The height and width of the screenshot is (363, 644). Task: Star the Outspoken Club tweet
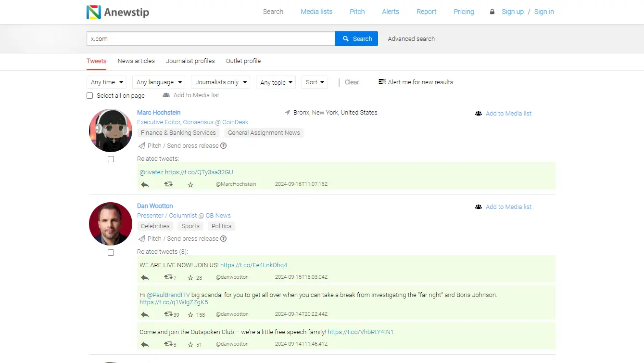coord(190,344)
